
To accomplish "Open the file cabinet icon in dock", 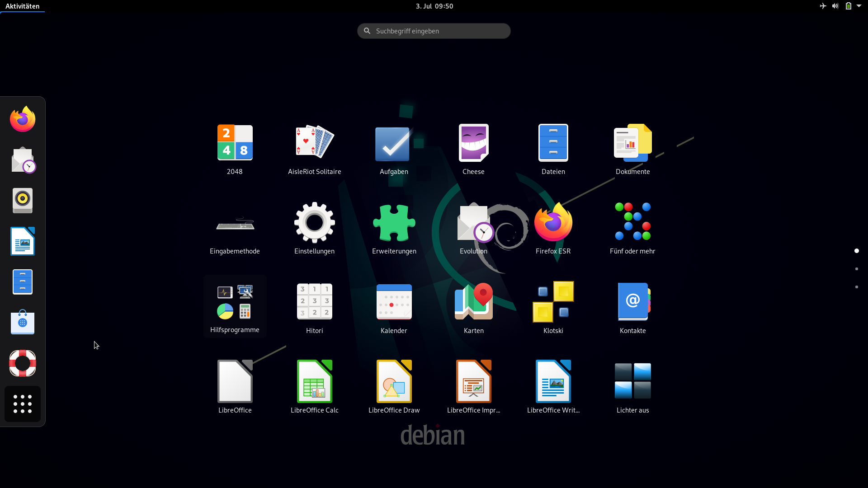I will click(x=23, y=282).
